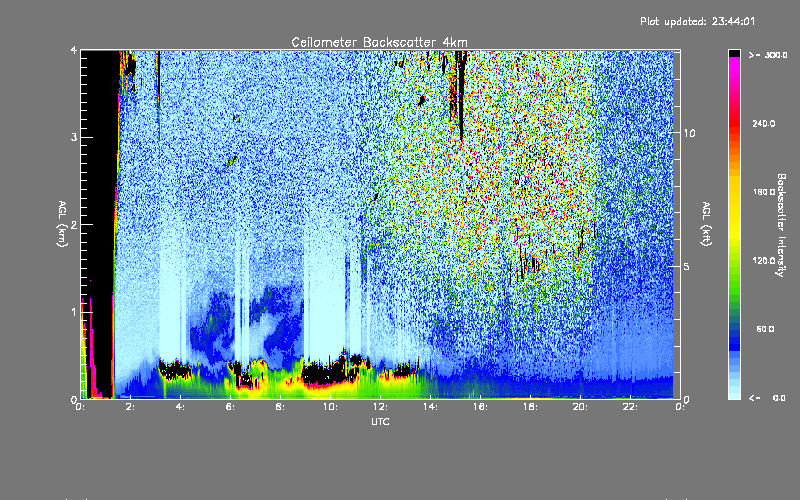The image size is (800, 500).
Task: Click the '4' tick on the km axis
Action: (x=74, y=50)
